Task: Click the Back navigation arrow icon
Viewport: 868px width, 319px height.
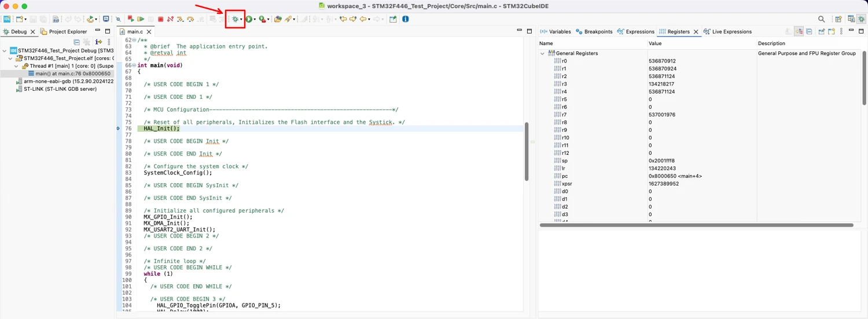Action: 363,19
